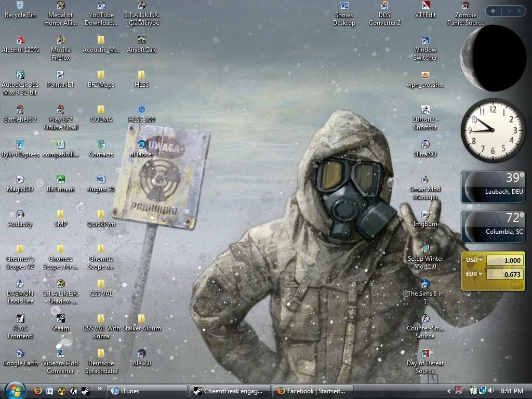Click the Deutsche Sprachdatei folder
The width and height of the screenshot is (532, 399).
click(x=101, y=362)
